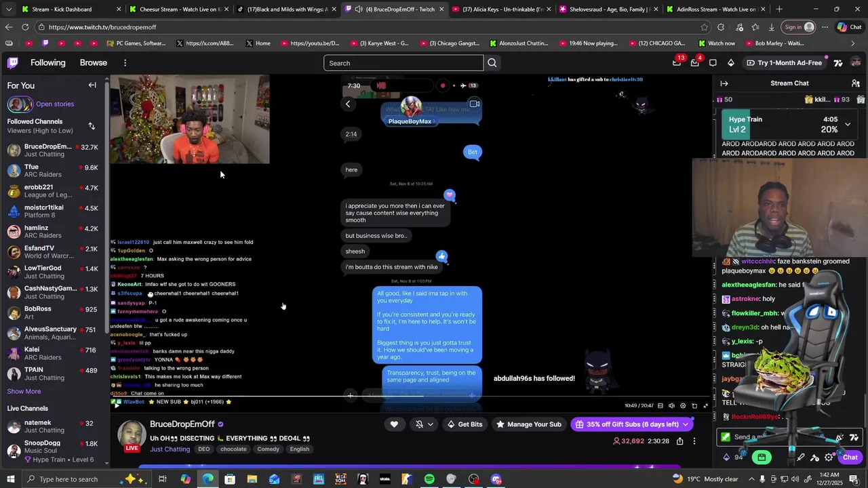
Task: Show more bookmarks via chevron
Action: (853, 43)
